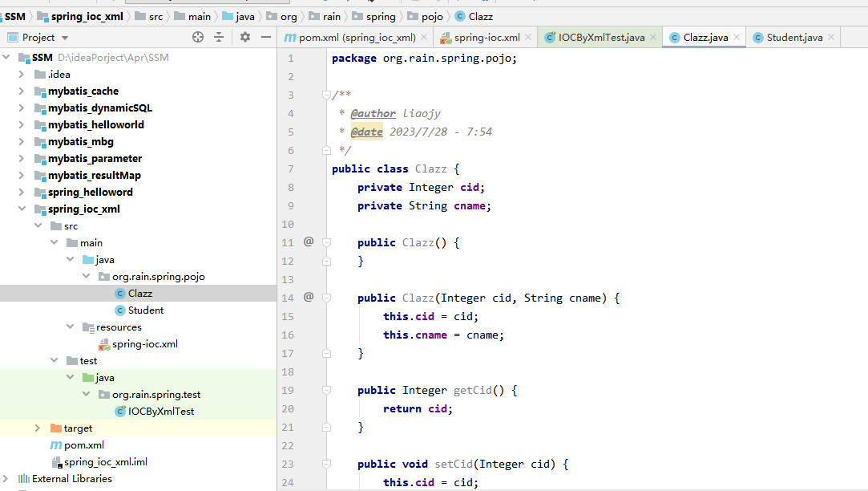Expand the .idea folder

click(x=22, y=75)
